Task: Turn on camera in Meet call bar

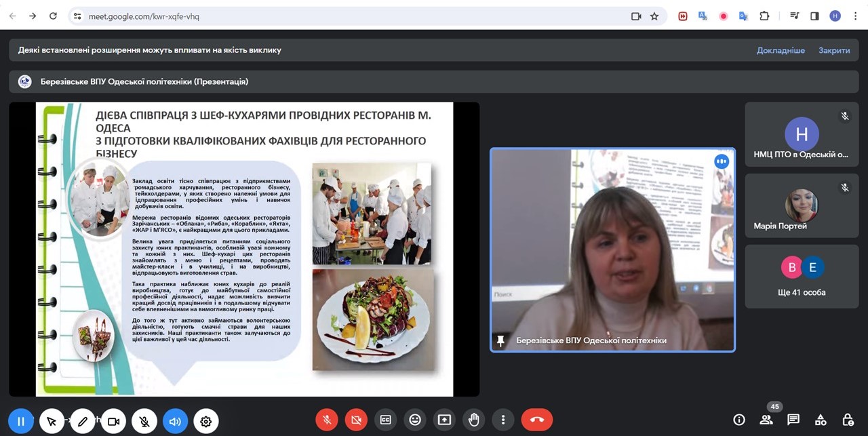Action: coord(356,420)
